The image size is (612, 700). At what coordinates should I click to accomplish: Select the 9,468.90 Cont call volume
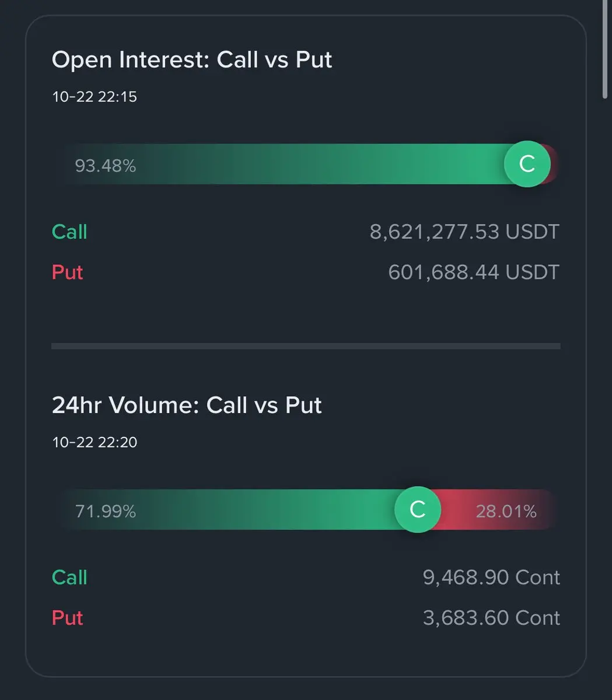(x=491, y=577)
